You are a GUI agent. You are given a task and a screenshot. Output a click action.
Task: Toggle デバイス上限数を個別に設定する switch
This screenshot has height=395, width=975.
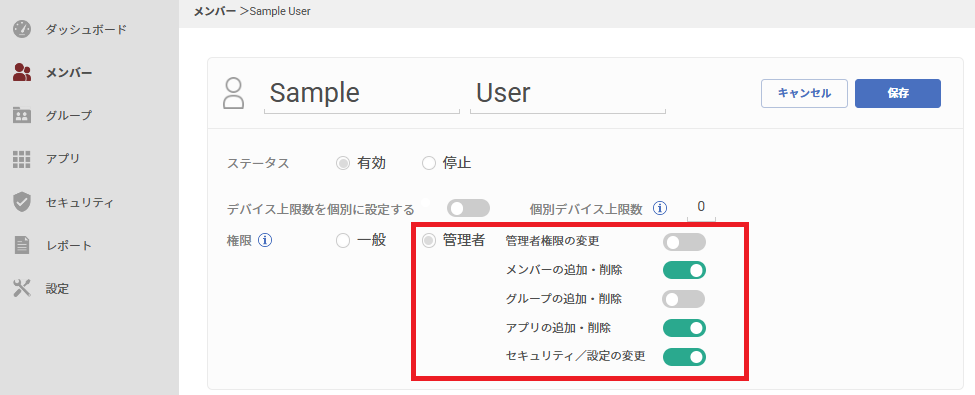coord(468,208)
